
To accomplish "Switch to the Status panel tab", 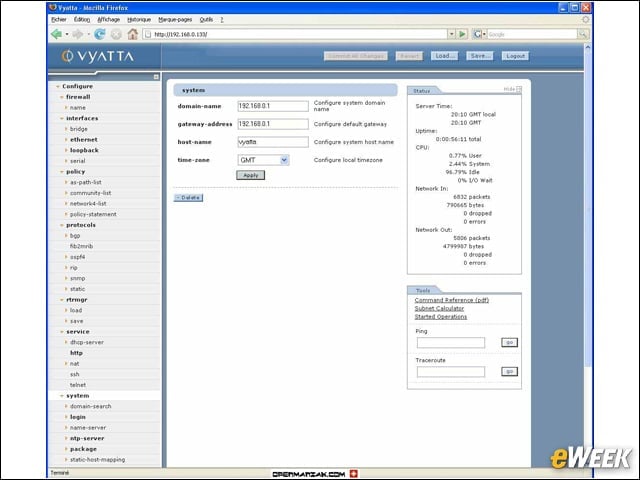I will [422, 91].
